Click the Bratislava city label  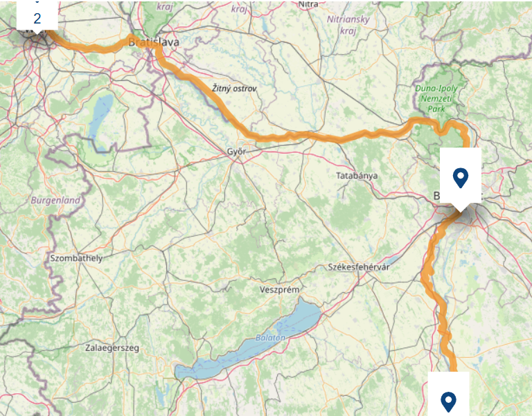[x=154, y=42]
